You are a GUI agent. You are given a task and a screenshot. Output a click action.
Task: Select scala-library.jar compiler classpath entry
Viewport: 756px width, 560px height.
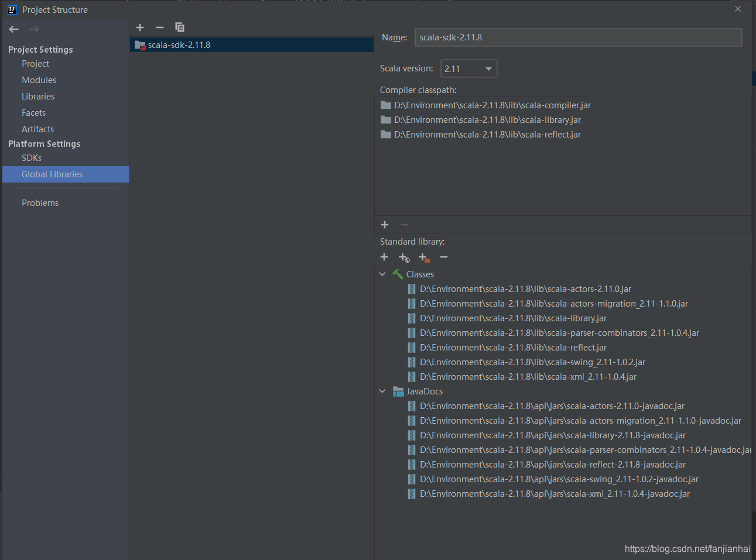pyautogui.click(x=487, y=120)
